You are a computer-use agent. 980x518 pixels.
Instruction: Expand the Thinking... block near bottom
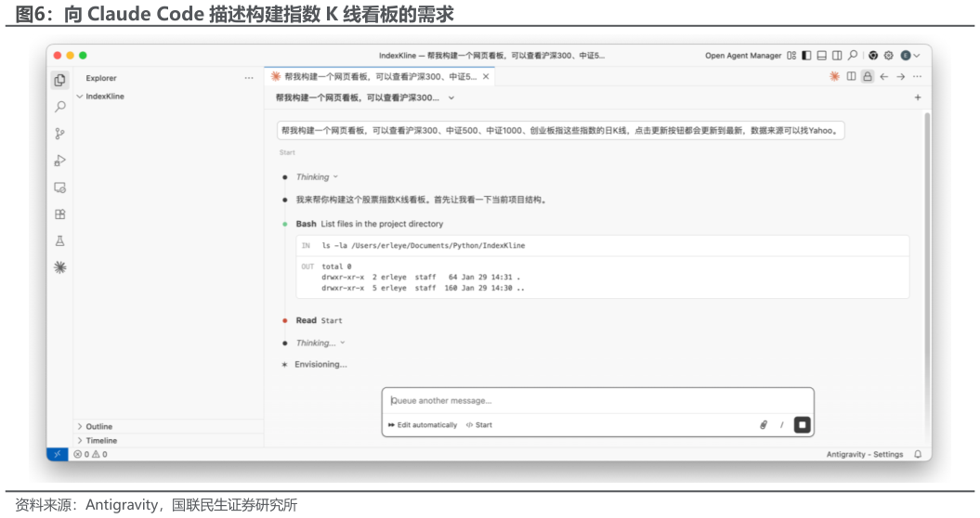[x=320, y=343]
